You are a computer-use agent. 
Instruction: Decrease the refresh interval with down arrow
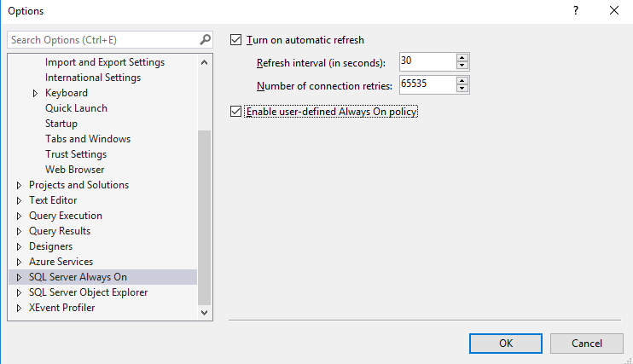[462, 66]
